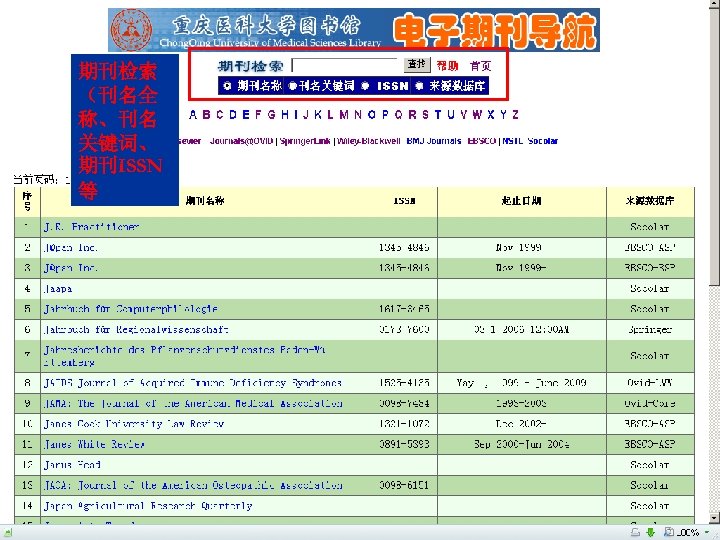
Task: Click the 查找 search button
Action: coord(417,65)
